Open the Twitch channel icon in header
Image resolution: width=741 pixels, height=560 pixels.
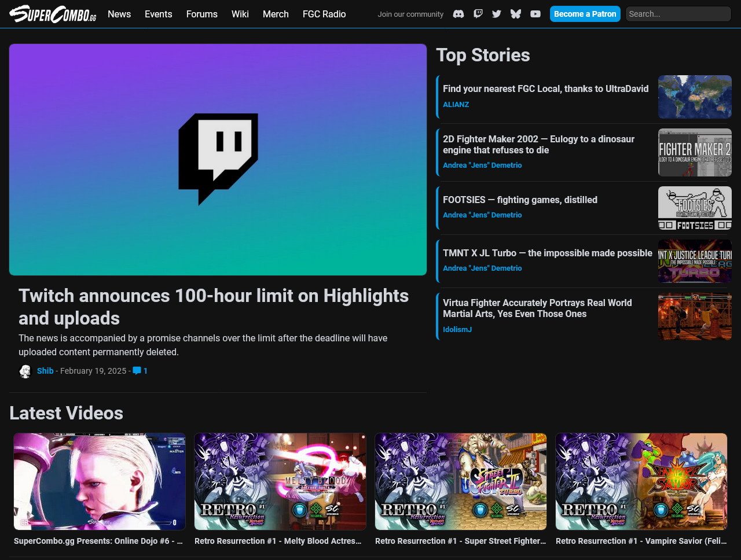coord(478,14)
